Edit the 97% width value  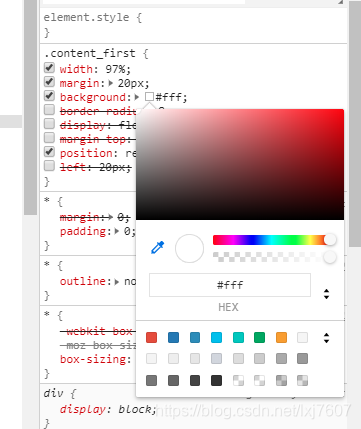(115, 69)
